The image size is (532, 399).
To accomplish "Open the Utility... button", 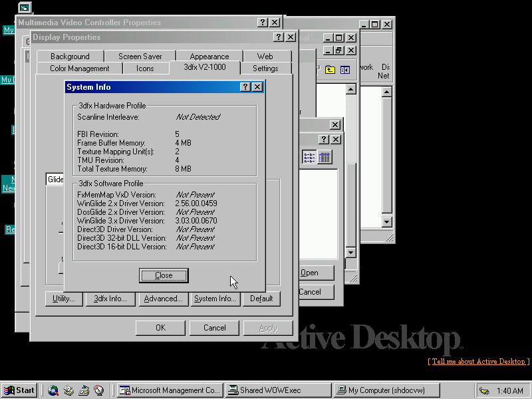I will pos(63,299).
